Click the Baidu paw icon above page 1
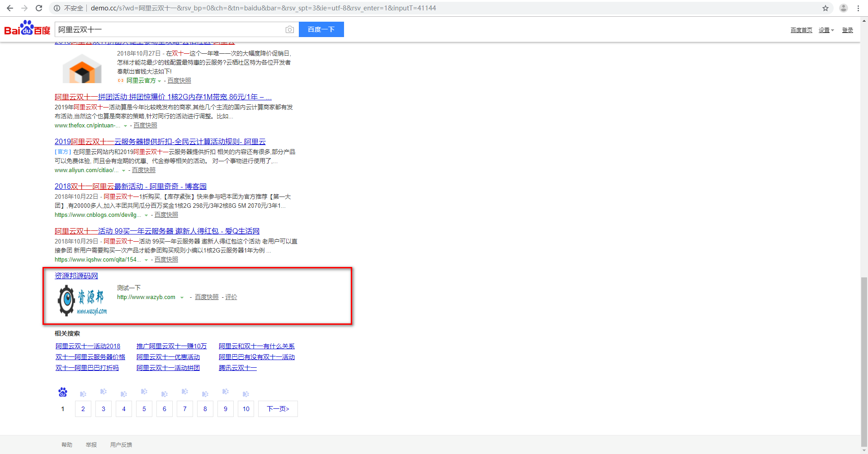Viewport: 868px width, 454px height. tap(63, 392)
